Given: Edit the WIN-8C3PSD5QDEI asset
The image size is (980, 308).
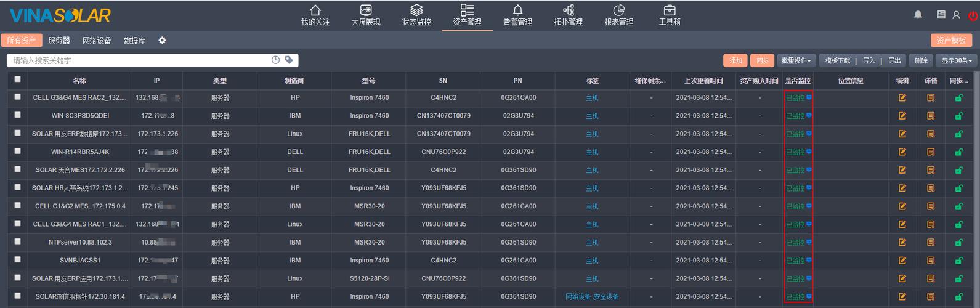Looking at the screenshot, I should [x=902, y=116].
